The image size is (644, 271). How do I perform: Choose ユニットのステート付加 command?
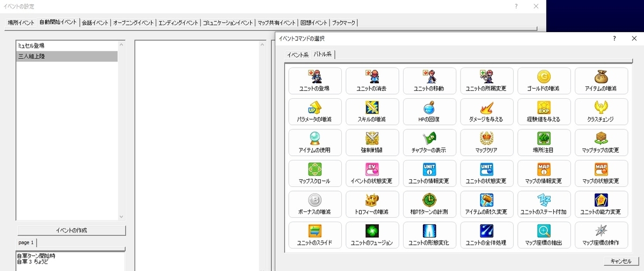pyautogui.click(x=544, y=206)
